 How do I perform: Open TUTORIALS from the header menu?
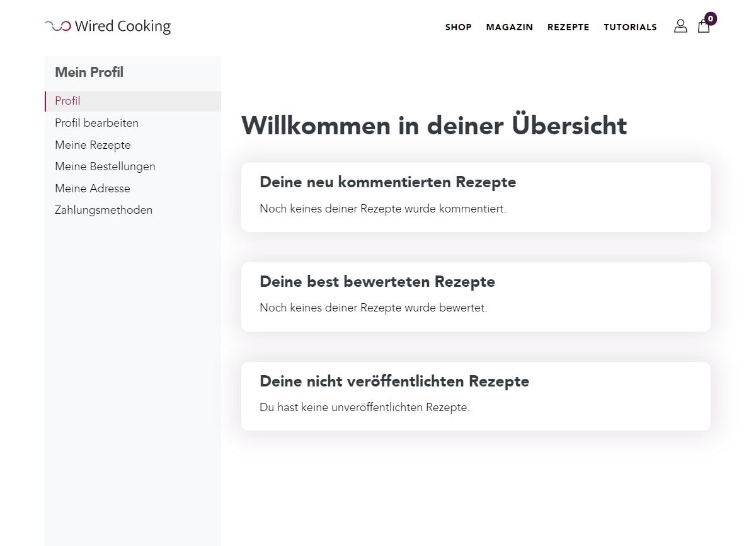point(630,27)
